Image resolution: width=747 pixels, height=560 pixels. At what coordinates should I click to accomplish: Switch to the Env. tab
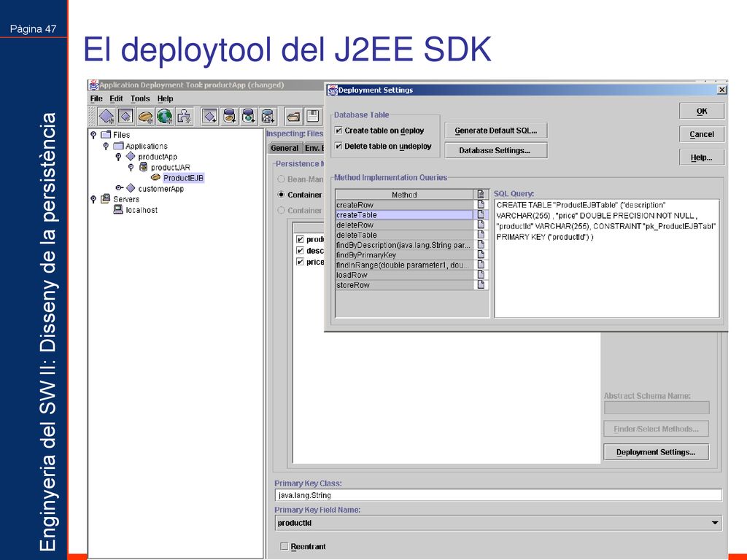[x=314, y=148]
